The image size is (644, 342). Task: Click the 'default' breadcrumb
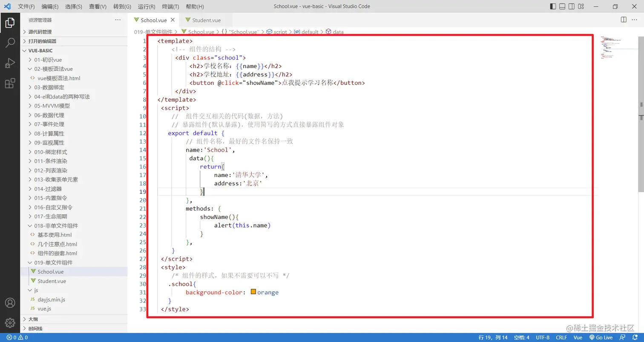pyautogui.click(x=310, y=32)
